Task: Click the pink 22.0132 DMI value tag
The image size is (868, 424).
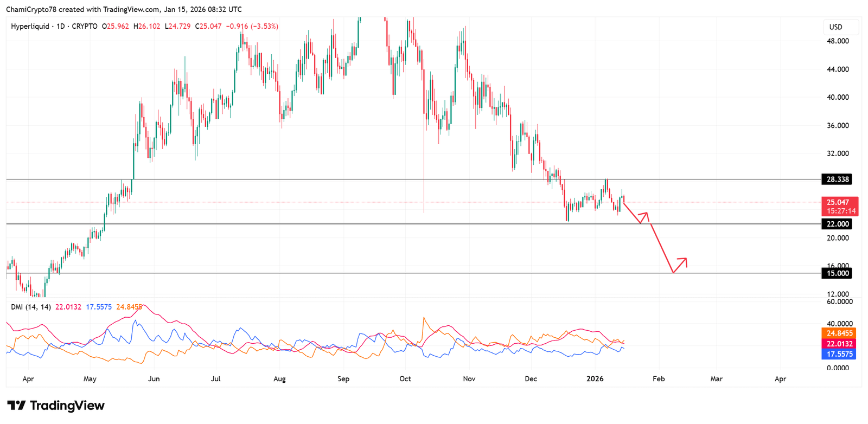Action: coord(839,344)
